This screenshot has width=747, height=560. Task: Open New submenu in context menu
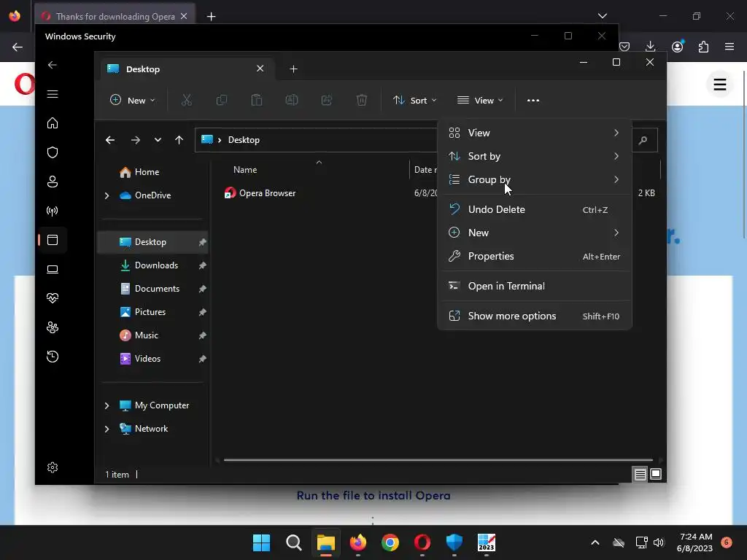535,233
